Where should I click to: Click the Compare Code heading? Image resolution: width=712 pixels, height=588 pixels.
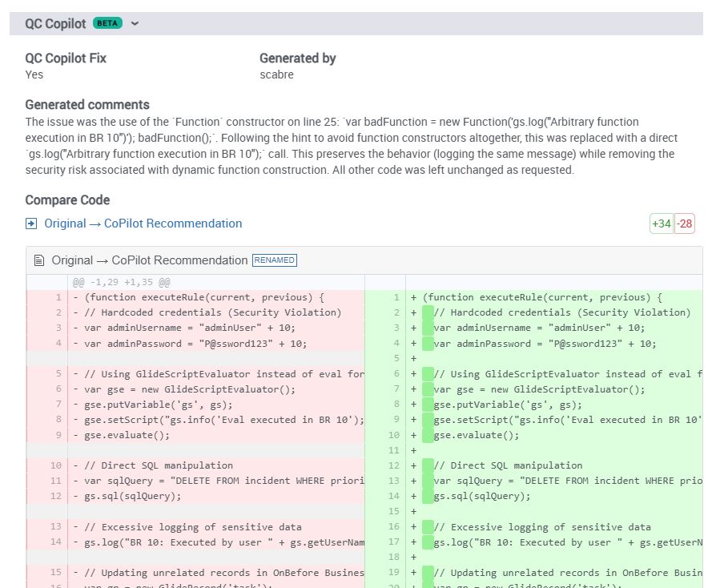click(67, 200)
